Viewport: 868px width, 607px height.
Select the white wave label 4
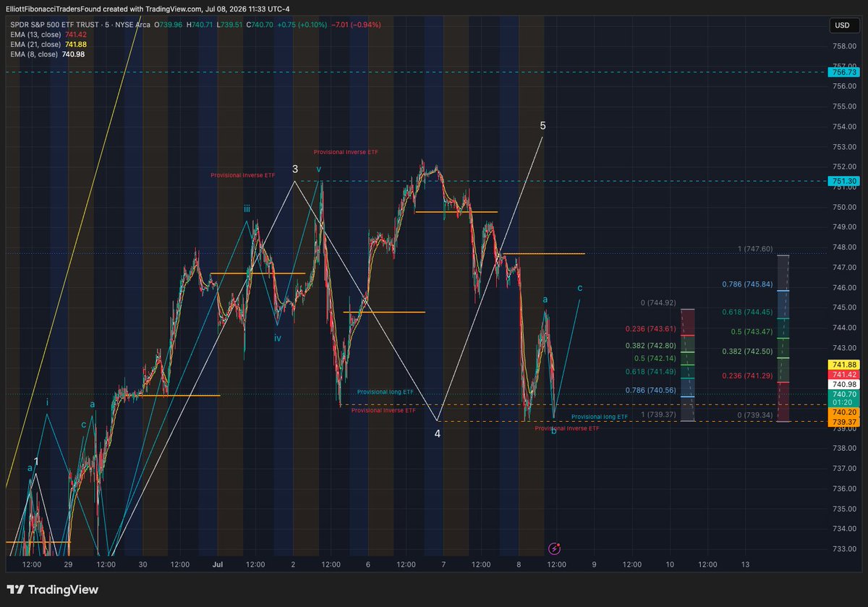click(437, 433)
